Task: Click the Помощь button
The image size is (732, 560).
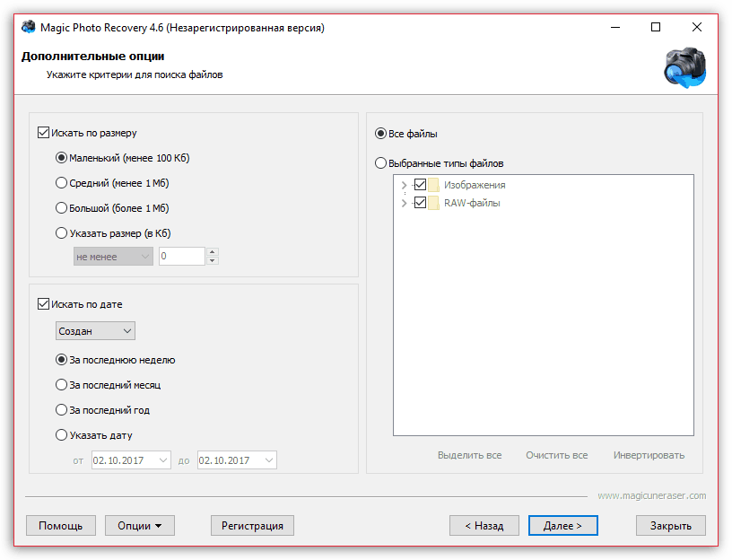Action: click(60, 526)
